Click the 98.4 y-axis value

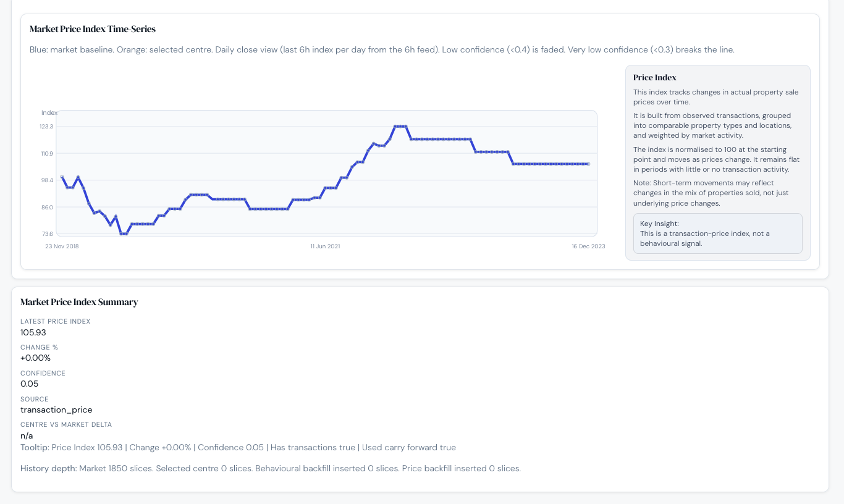(46, 180)
